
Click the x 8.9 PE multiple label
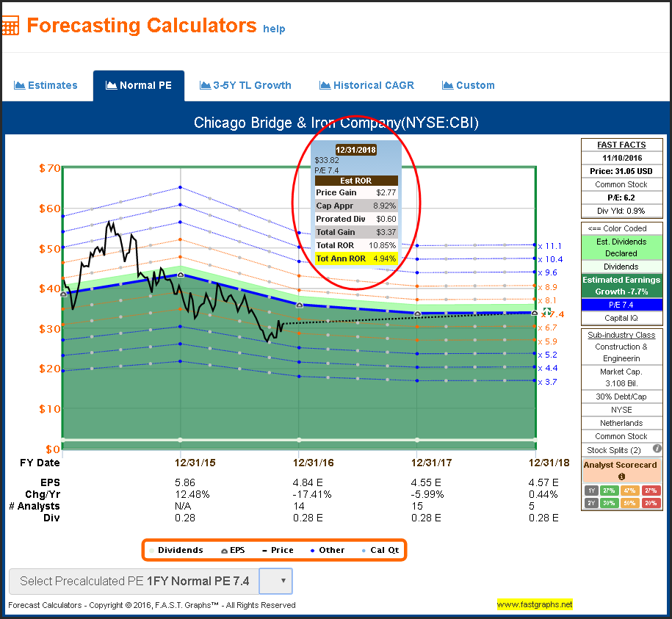[548, 287]
